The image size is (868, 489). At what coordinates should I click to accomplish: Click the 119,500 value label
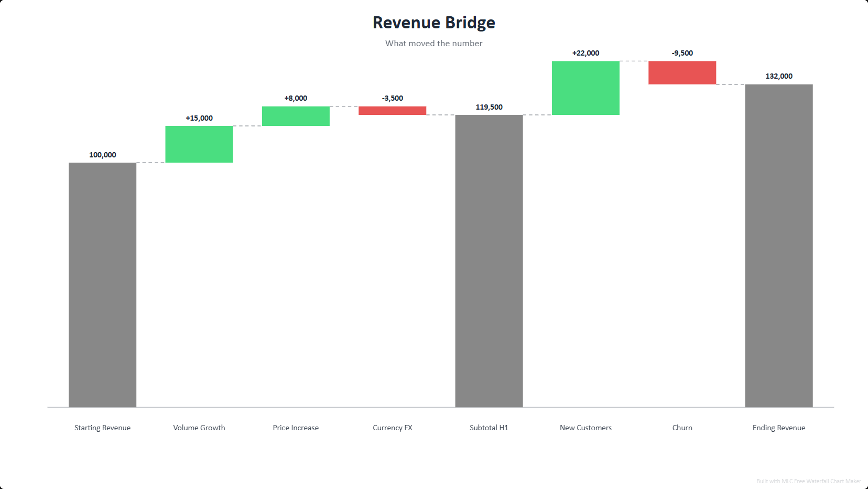pos(489,107)
